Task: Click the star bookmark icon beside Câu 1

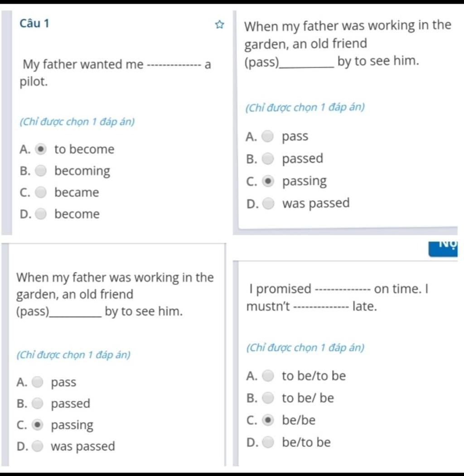Action: (219, 24)
